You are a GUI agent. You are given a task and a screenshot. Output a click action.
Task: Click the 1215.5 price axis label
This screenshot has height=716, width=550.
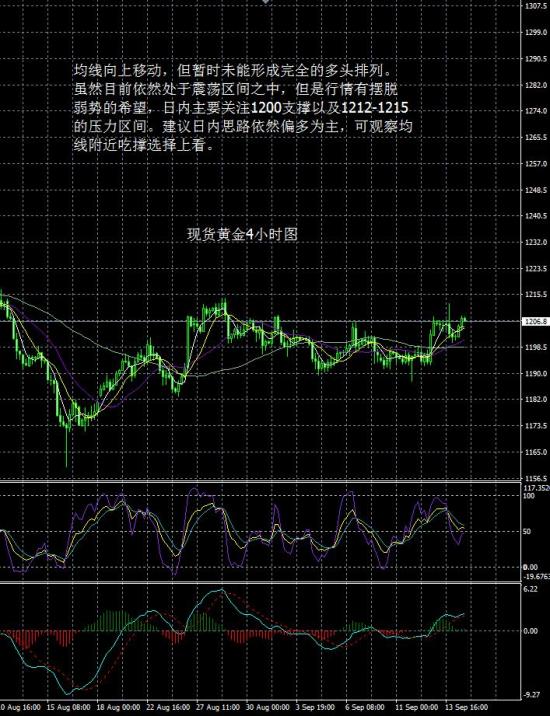click(536, 295)
